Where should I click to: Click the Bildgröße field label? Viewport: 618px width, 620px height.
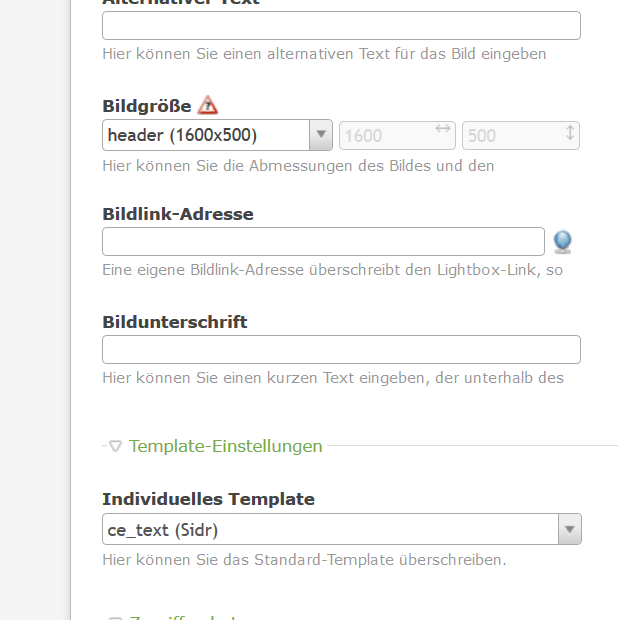point(146,106)
